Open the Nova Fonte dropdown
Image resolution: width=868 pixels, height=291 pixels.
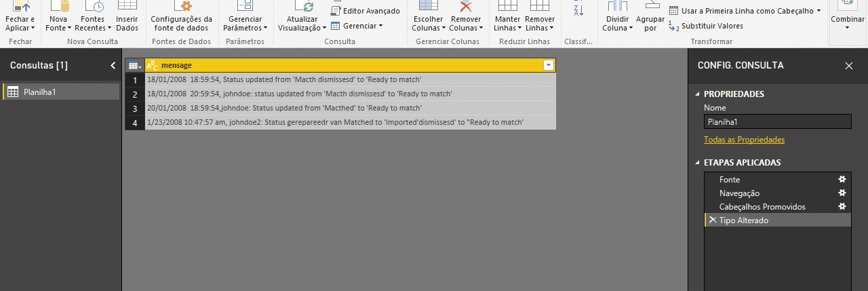59,17
